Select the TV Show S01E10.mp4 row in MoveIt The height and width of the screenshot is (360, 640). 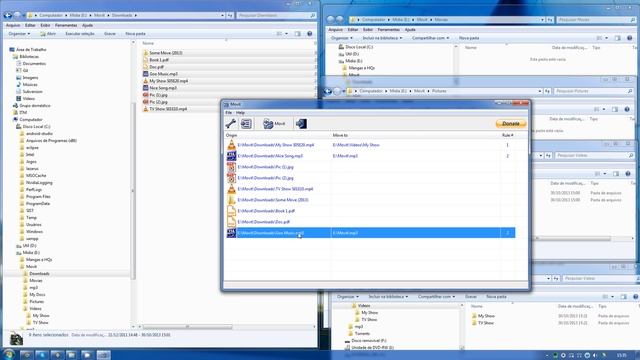pyautogui.click(x=370, y=189)
